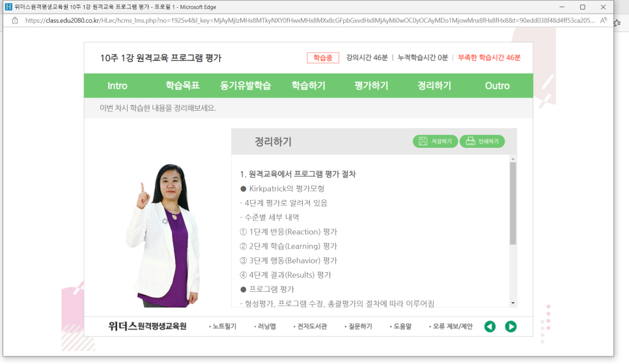Screen dimensions: 629x364
Task: Click text '1단계 반응(Reaction) 평가'
Action: pyautogui.click(x=293, y=232)
